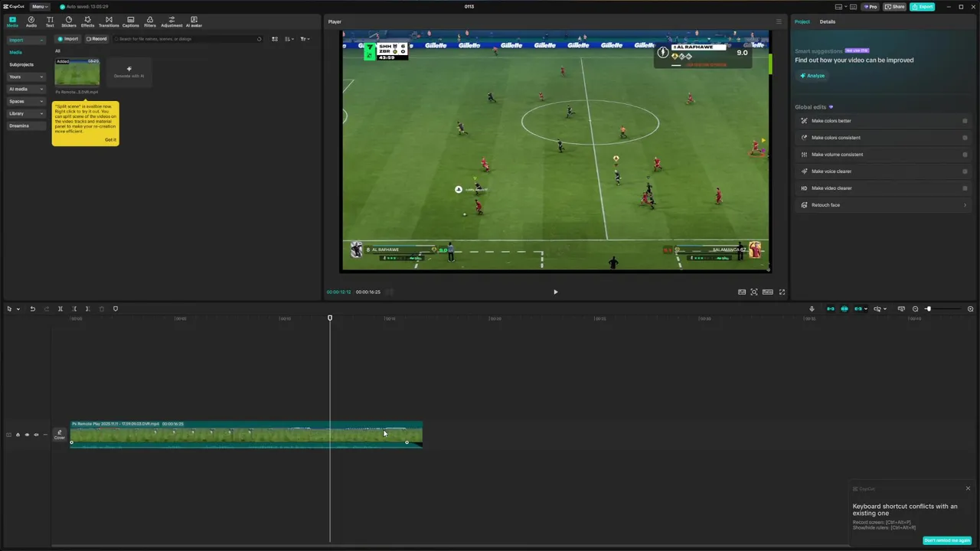Dismiss the tip with Got it
980x551 pixels.
[110, 139]
